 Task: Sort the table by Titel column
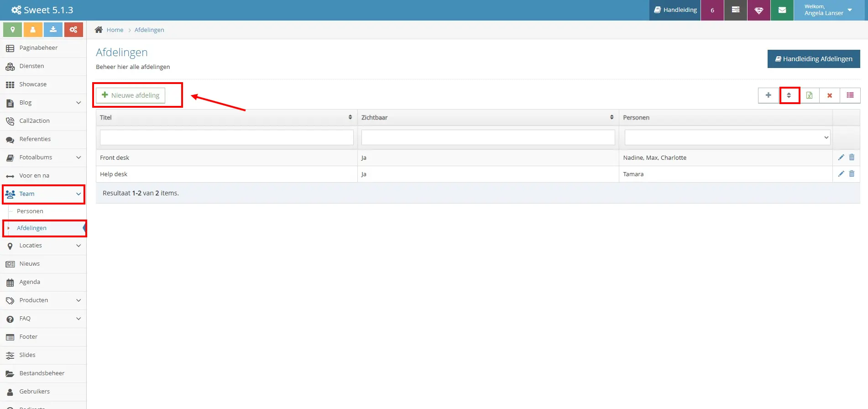227,117
